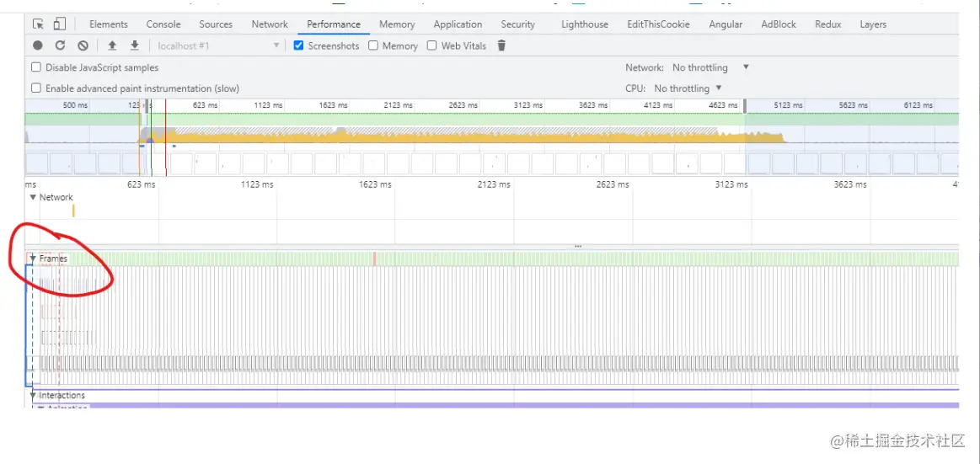This screenshot has width=980, height=464.
Task: Activate the inspect element picker icon
Action: (38, 24)
